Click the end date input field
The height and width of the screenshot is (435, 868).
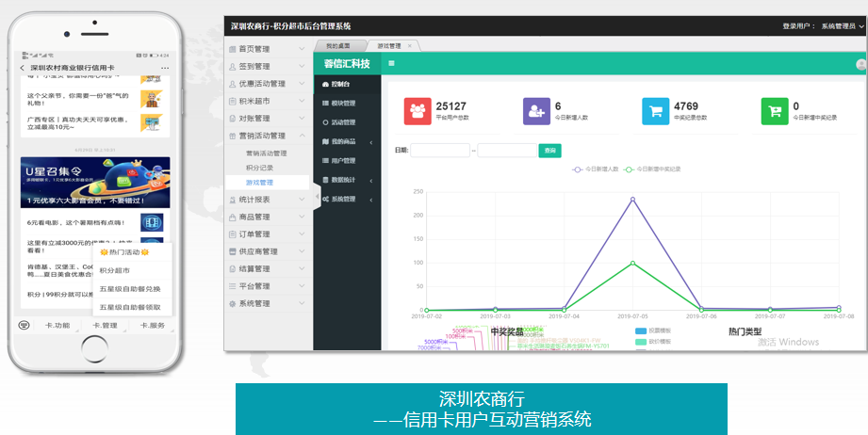pyautogui.click(x=507, y=151)
